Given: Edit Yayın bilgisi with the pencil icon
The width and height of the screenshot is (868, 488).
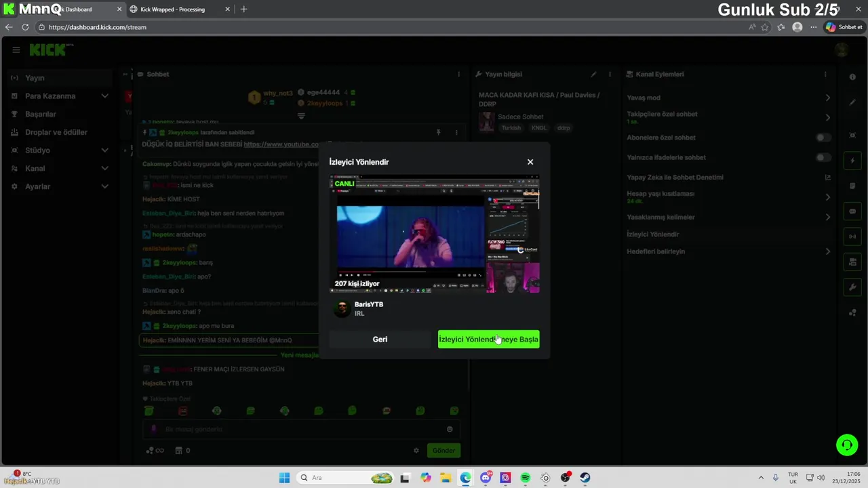Looking at the screenshot, I should [593, 75].
